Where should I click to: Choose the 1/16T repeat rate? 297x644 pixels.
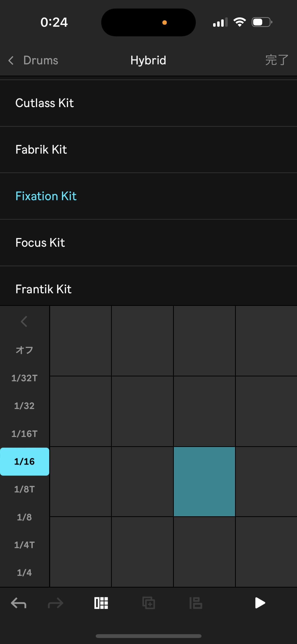tap(24, 434)
